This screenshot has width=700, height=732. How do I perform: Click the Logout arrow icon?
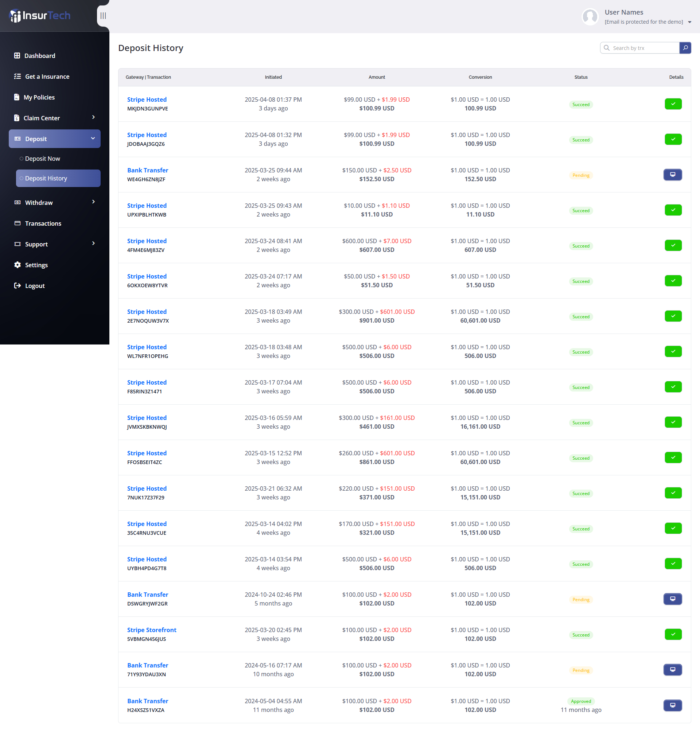point(17,286)
